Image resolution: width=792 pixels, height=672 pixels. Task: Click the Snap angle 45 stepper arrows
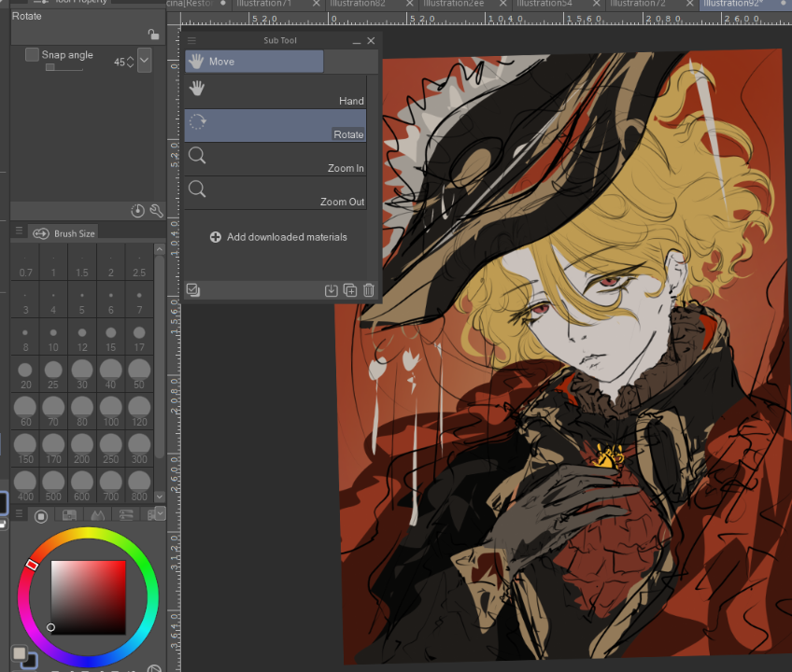[131, 62]
